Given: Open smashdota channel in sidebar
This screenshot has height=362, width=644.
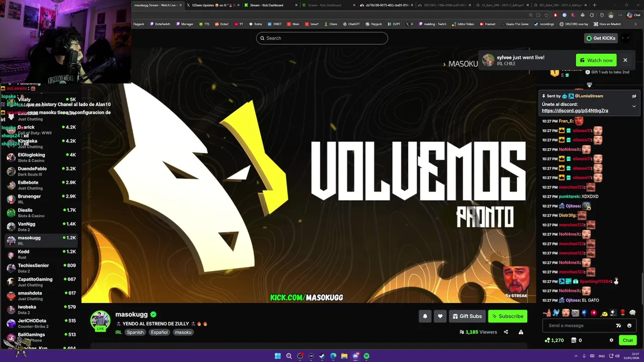Looking at the screenshot, I should pos(41,296).
